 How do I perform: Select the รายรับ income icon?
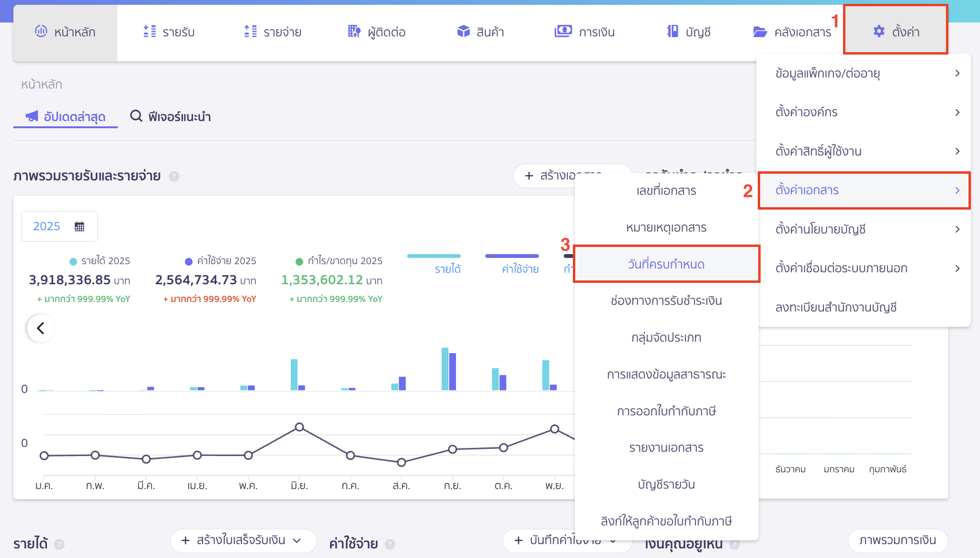(x=148, y=31)
